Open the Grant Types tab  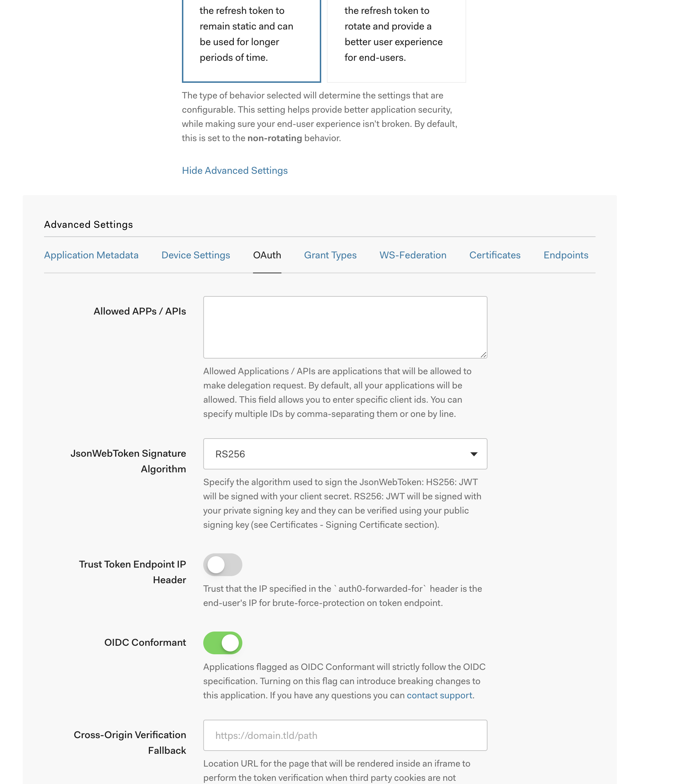[330, 255]
